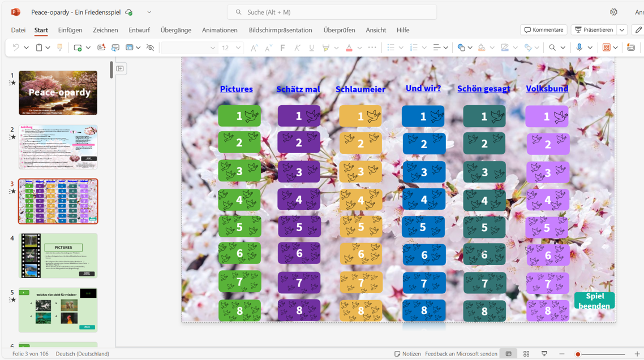The height and width of the screenshot is (360, 644).
Task: Click the font color red swatch icon
Action: (349, 48)
